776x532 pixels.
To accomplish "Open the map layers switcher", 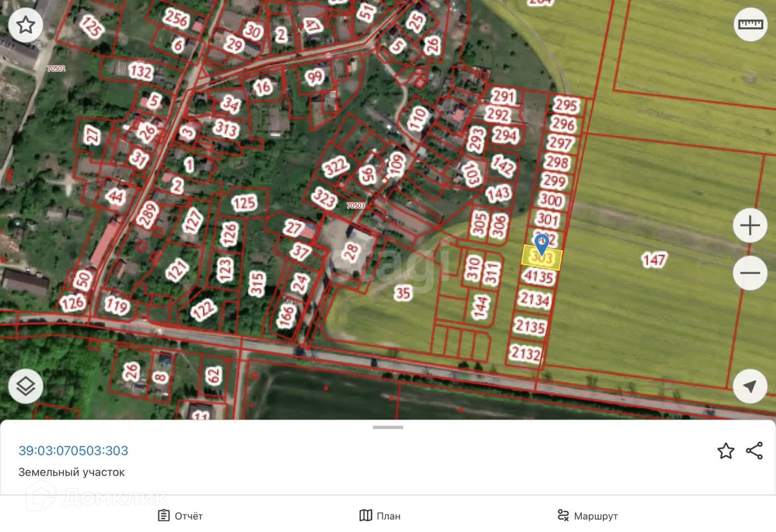I will click(25, 386).
